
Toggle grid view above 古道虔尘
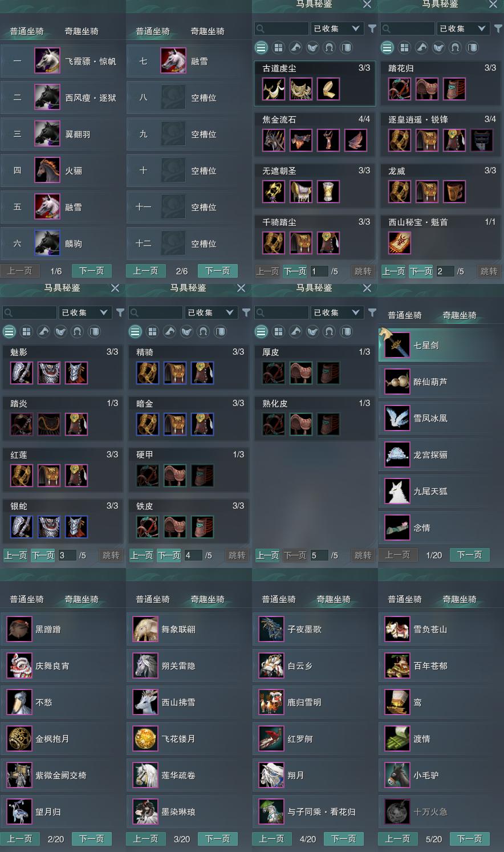tap(278, 47)
